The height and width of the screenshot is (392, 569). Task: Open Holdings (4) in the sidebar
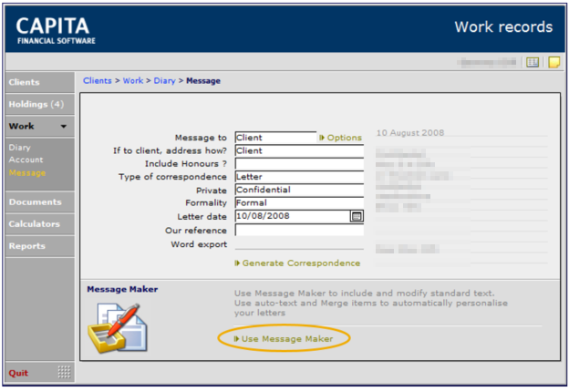[x=40, y=105]
